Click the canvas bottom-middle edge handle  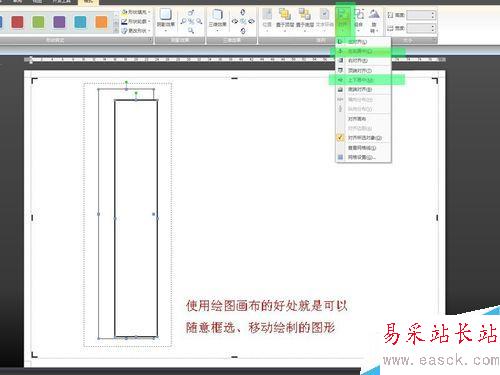[234, 357]
